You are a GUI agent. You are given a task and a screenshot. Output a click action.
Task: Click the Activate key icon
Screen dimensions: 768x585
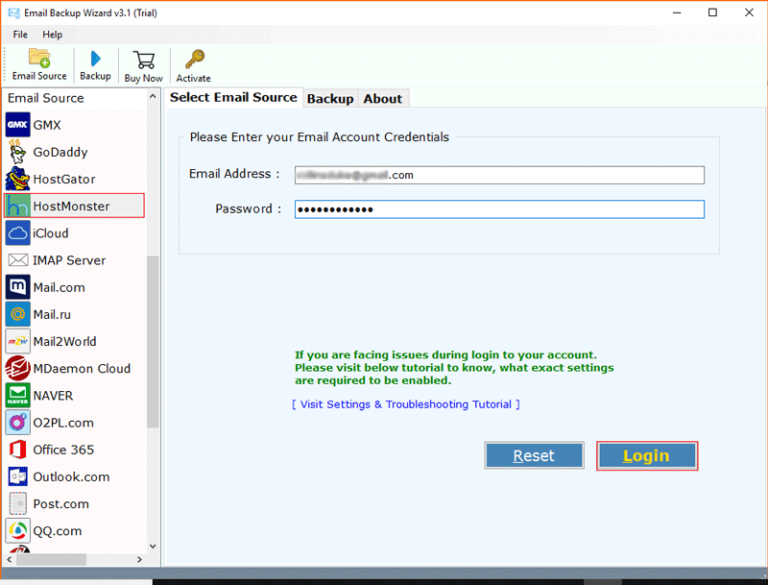[x=194, y=59]
